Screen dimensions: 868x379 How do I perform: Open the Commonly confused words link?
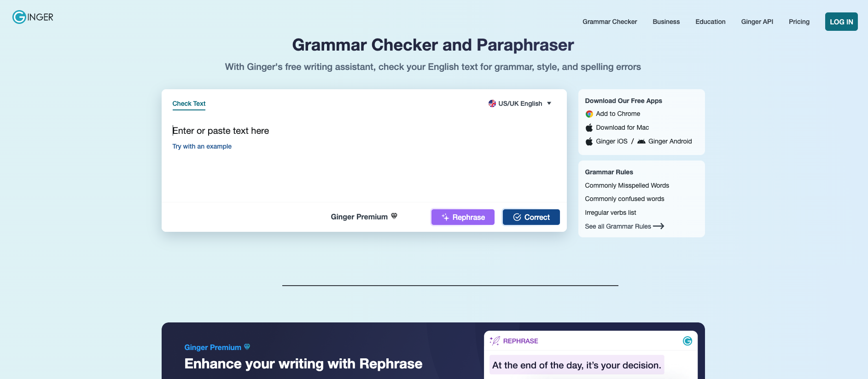point(624,199)
